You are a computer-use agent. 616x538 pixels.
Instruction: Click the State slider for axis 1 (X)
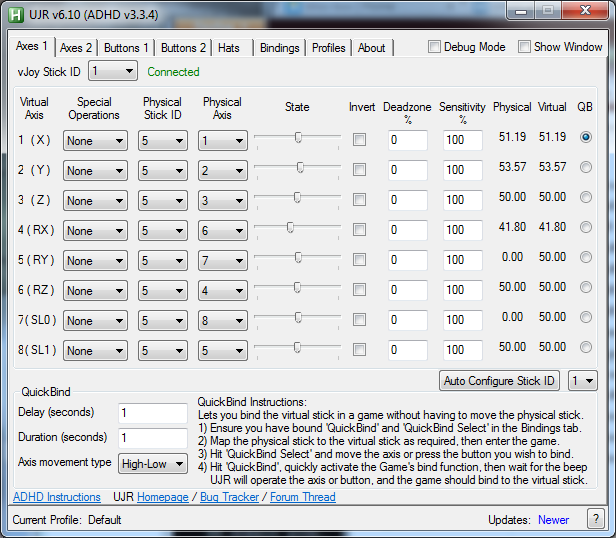point(297,140)
